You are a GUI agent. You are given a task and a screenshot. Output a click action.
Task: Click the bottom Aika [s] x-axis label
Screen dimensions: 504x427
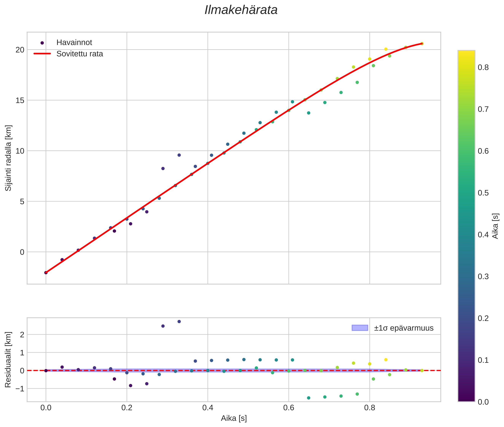coord(234,418)
